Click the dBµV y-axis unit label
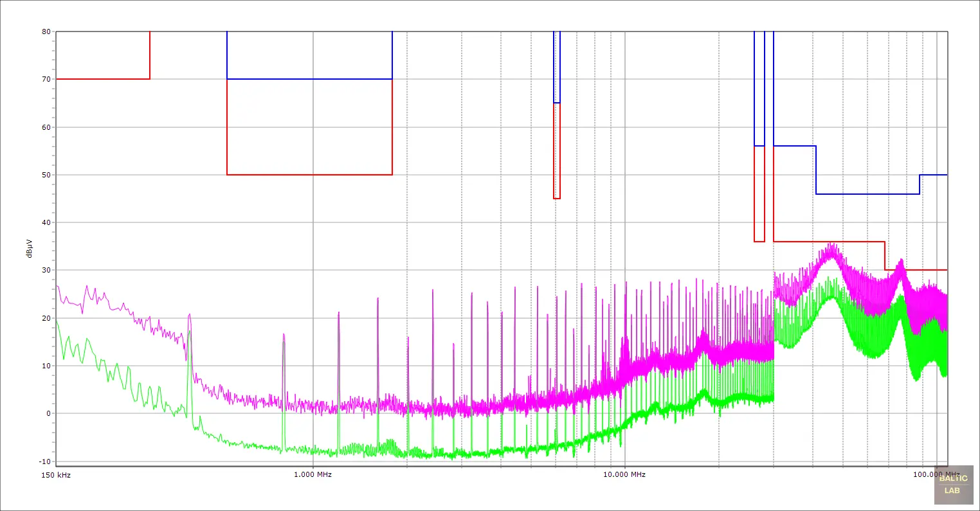 coord(29,248)
